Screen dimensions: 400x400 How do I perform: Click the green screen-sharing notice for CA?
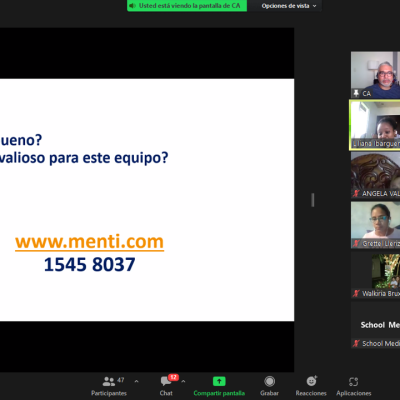(x=187, y=6)
